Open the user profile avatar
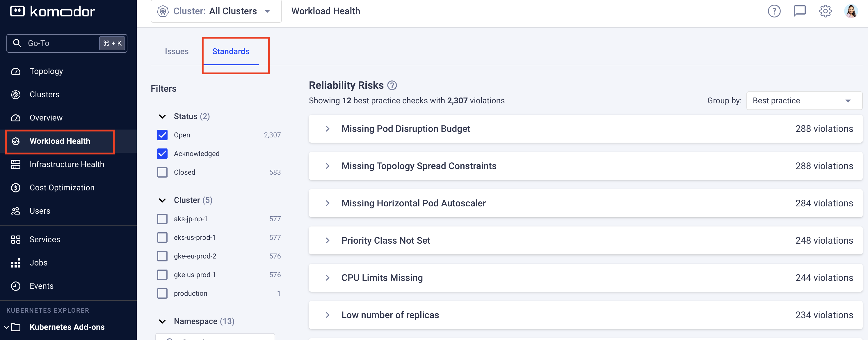Screen dimensions: 868x340 [851, 11]
